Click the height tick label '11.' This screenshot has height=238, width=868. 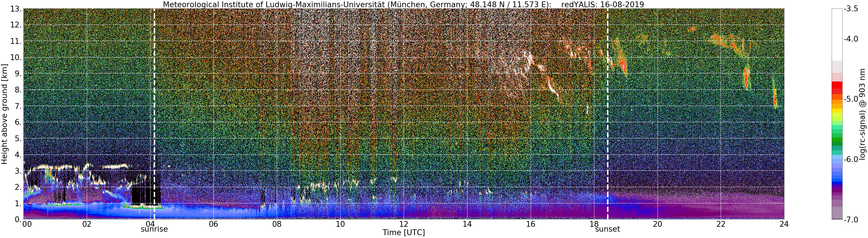click(x=16, y=41)
